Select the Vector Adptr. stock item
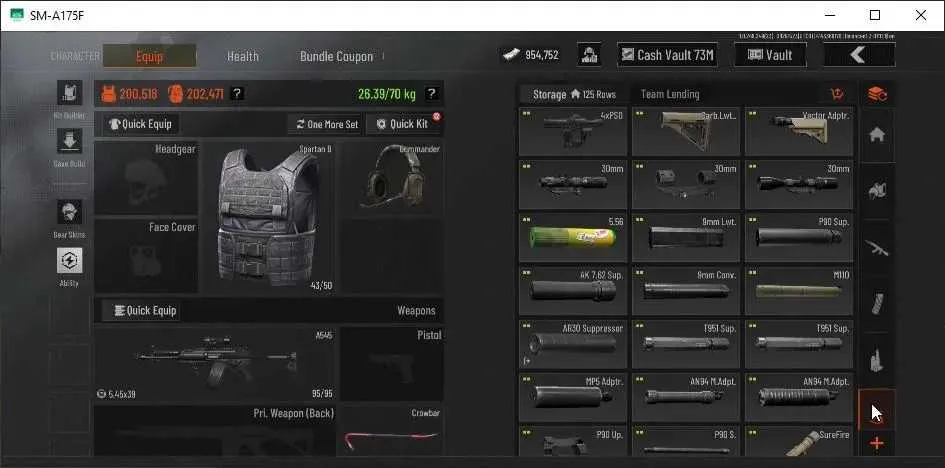Screen dimensions: 945x468 point(799,132)
